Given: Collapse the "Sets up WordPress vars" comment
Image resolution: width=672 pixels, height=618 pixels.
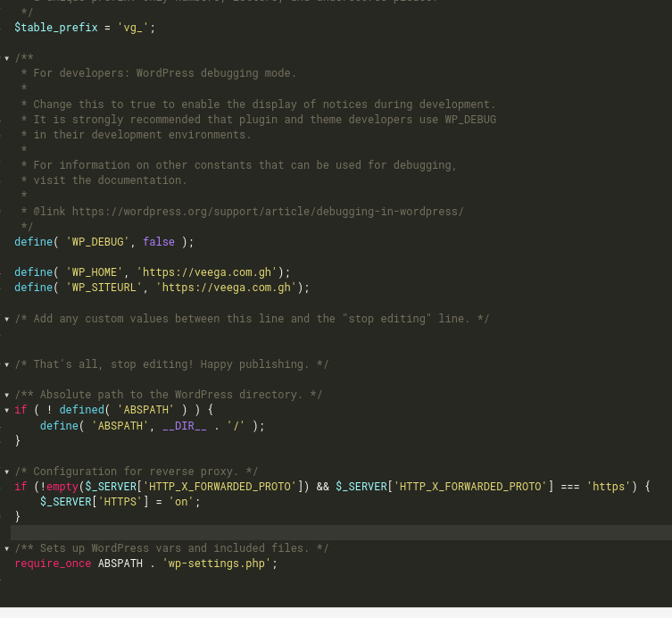Looking at the screenshot, I should coord(7,548).
